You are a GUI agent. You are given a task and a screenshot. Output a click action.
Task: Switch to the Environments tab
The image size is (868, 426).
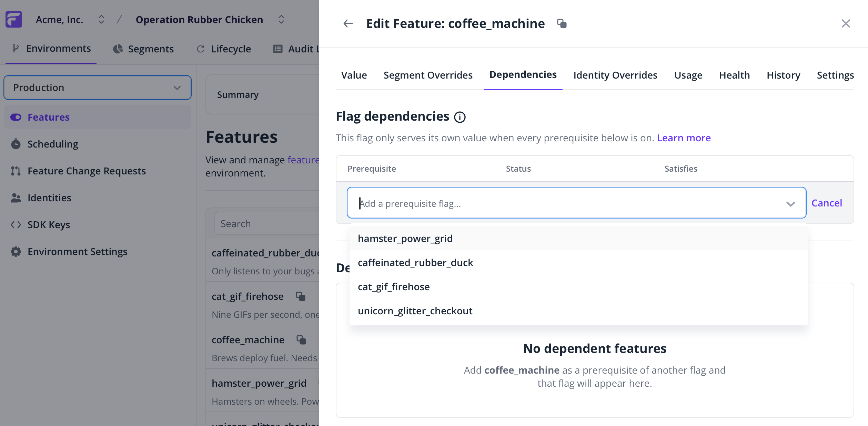51,49
